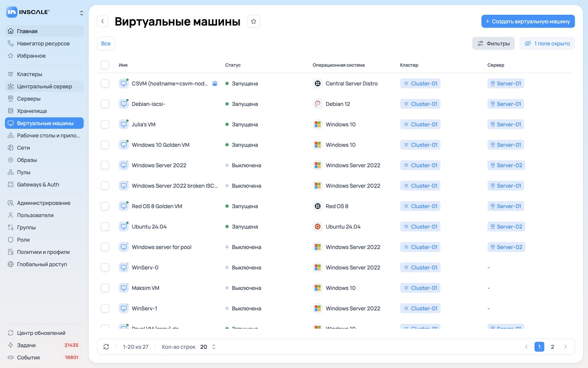Open Группы in the sidebar

[45, 227]
